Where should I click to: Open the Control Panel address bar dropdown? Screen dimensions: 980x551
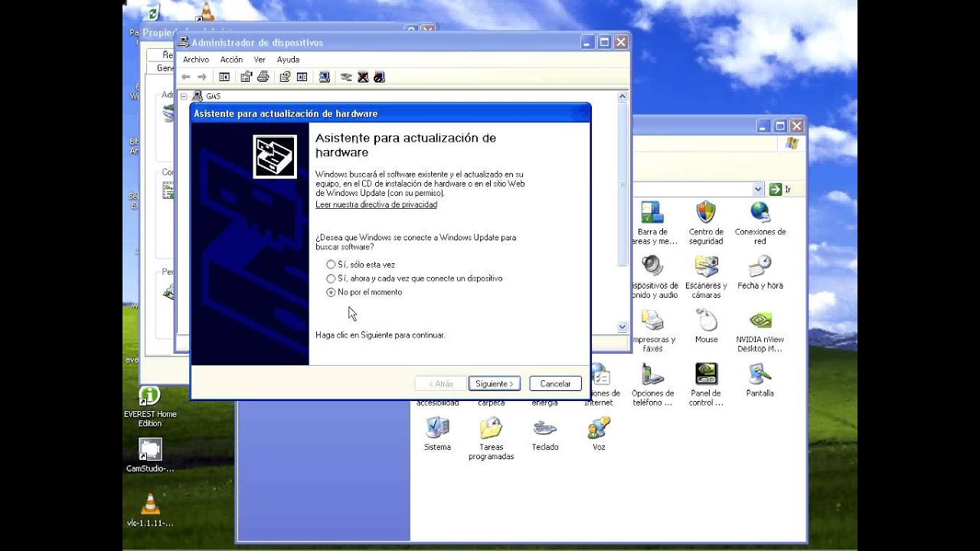[758, 189]
